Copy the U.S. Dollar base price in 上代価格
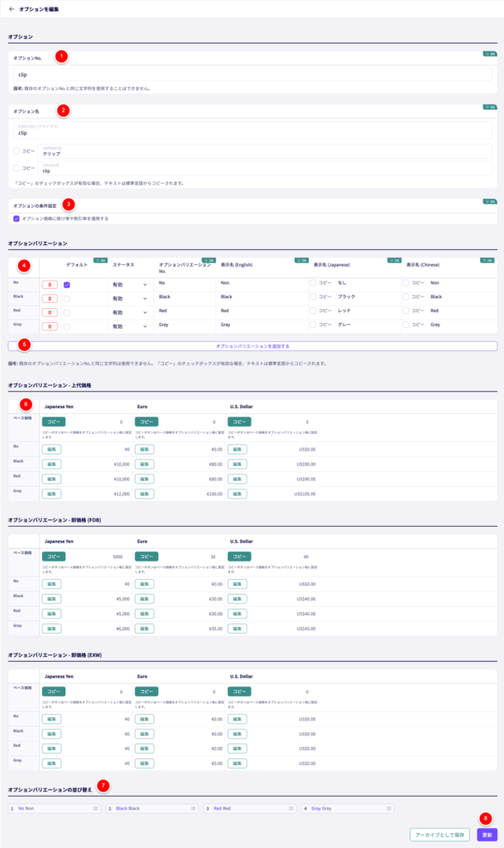Image resolution: width=504 pixels, height=848 pixels. pos(239,422)
